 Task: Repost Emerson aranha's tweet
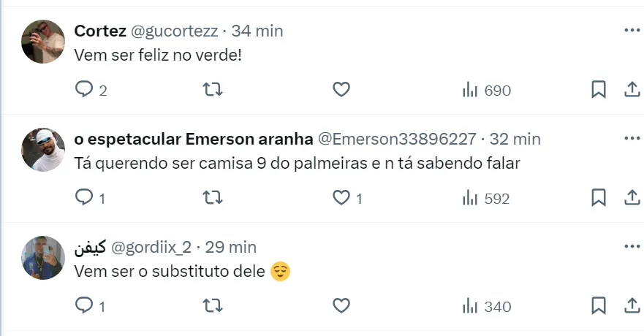pos(212,198)
